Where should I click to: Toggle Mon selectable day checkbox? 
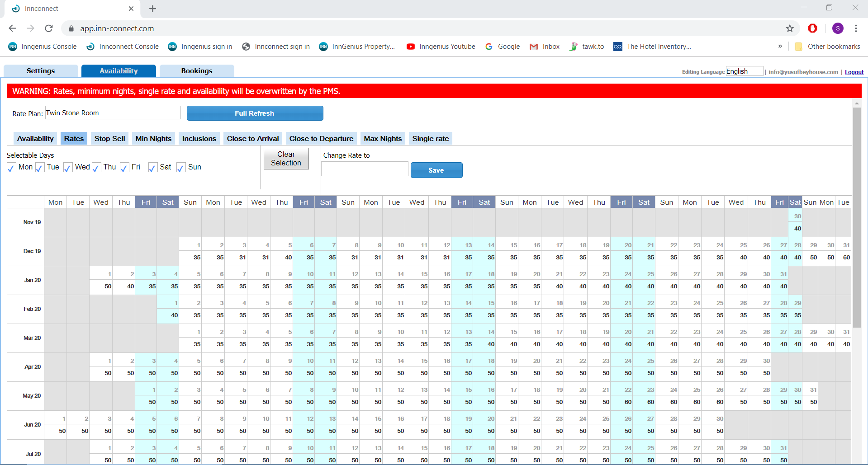tap(11, 168)
